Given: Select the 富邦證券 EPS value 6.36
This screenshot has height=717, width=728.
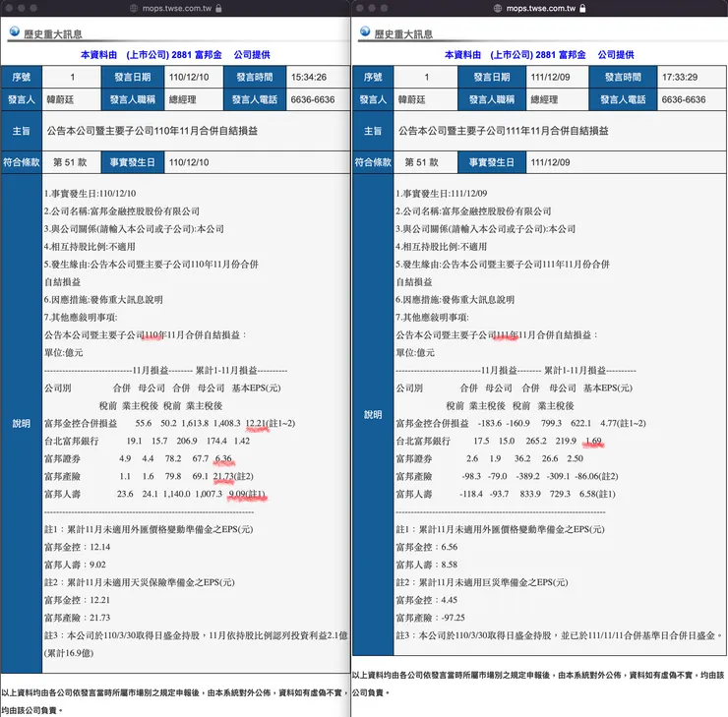Looking at the screenshot, I should pos(223,458).
